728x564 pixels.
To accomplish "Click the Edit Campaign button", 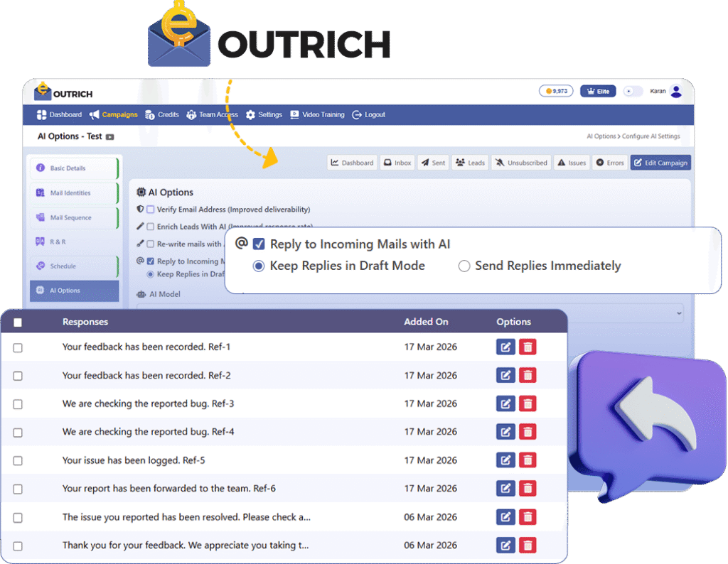I will [x=660, y=163].
